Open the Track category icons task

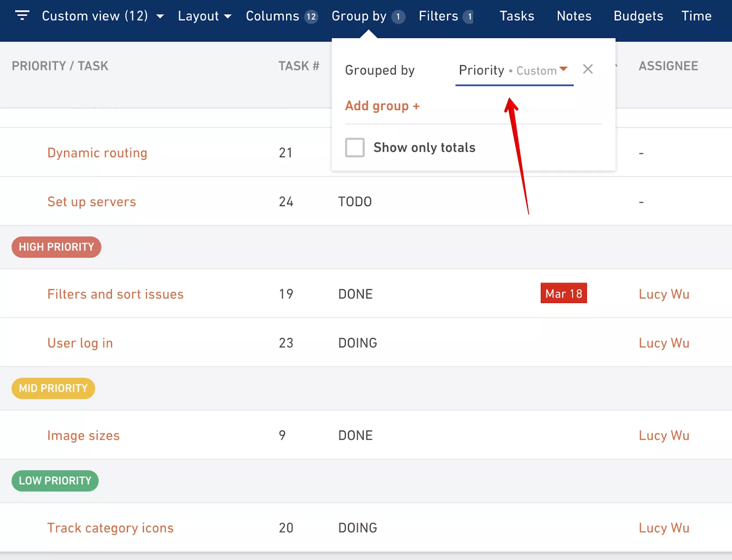110,528
